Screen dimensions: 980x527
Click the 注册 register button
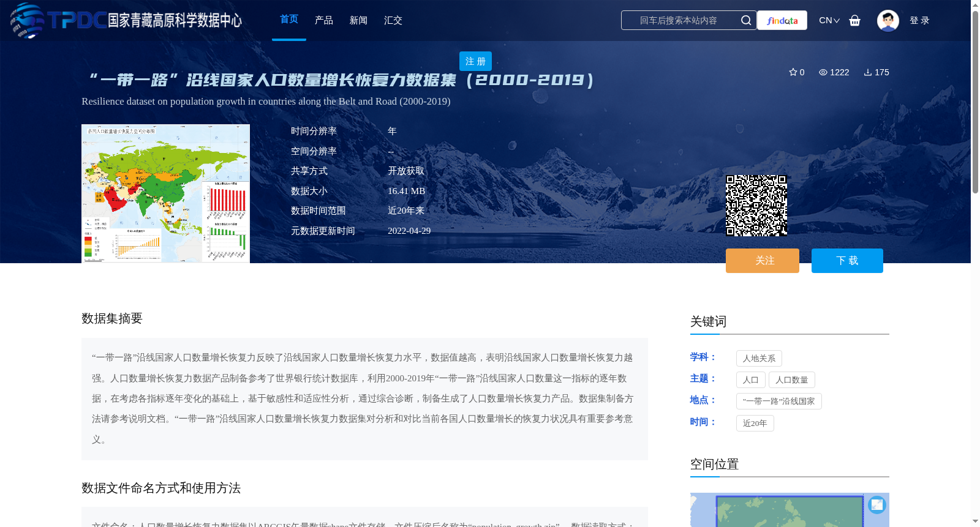coord(475,61)
